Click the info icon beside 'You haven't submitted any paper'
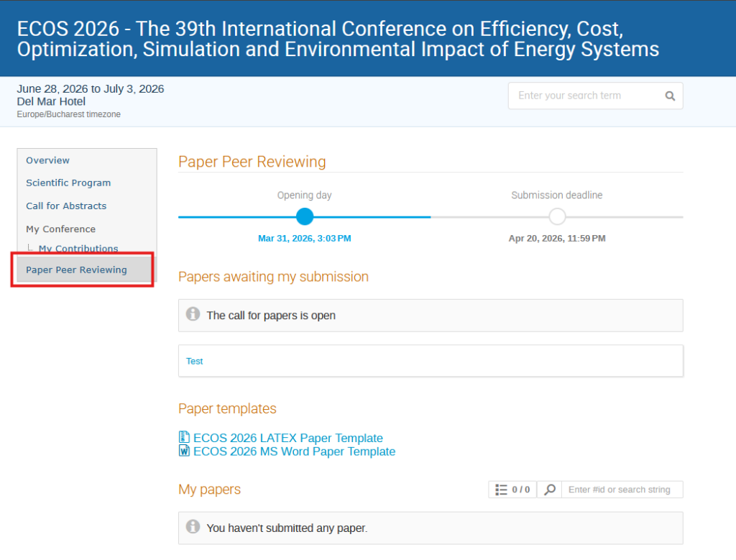Image resolution: width=736 pixels, height=560 pixels. (193, 527)
